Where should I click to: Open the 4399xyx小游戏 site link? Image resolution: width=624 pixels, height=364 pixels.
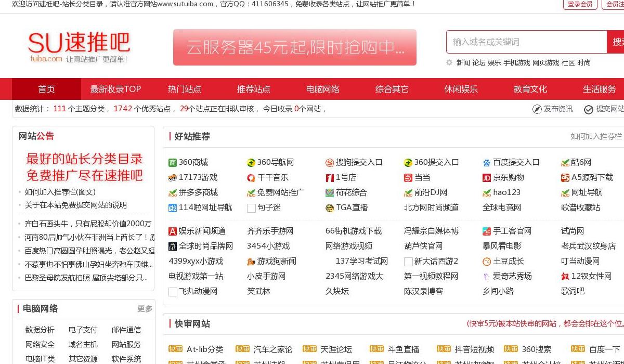[196, 261]
